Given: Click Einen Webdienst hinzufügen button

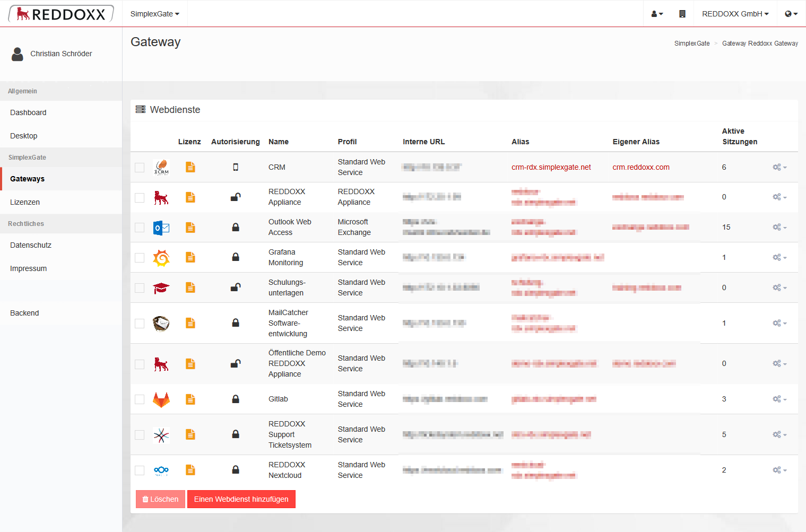Looking at the screenshot, I should tap(241, 499).
